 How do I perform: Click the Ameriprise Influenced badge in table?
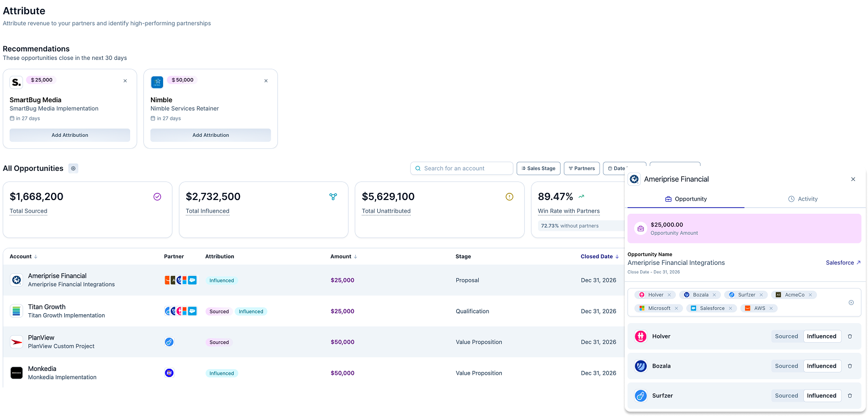click(221, 280)
